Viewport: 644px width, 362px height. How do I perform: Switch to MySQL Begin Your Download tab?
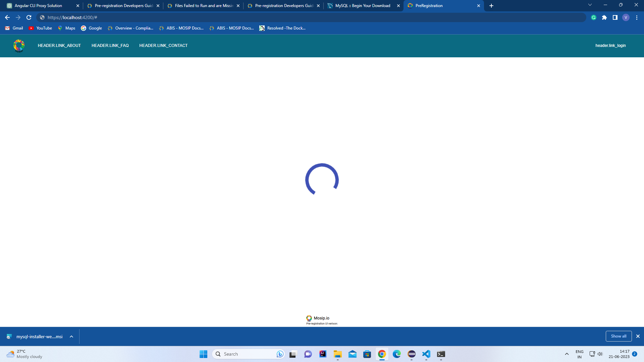tap(363, 6)
